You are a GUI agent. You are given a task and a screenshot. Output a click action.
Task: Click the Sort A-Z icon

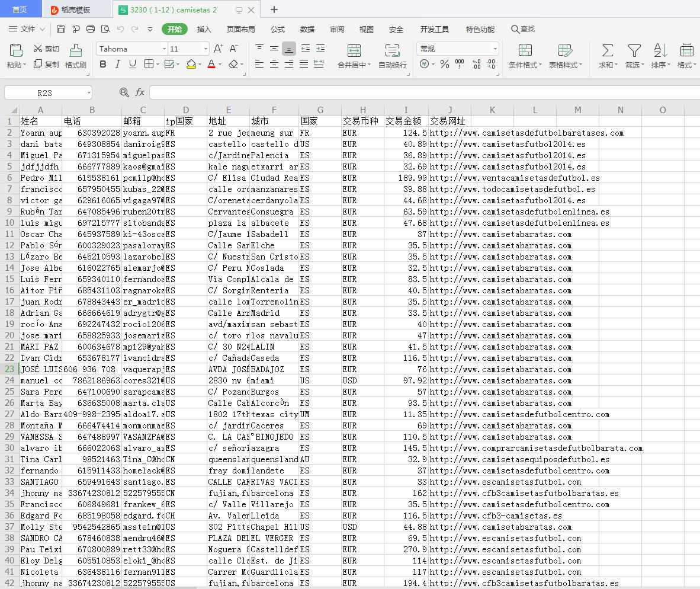(660, 50)
